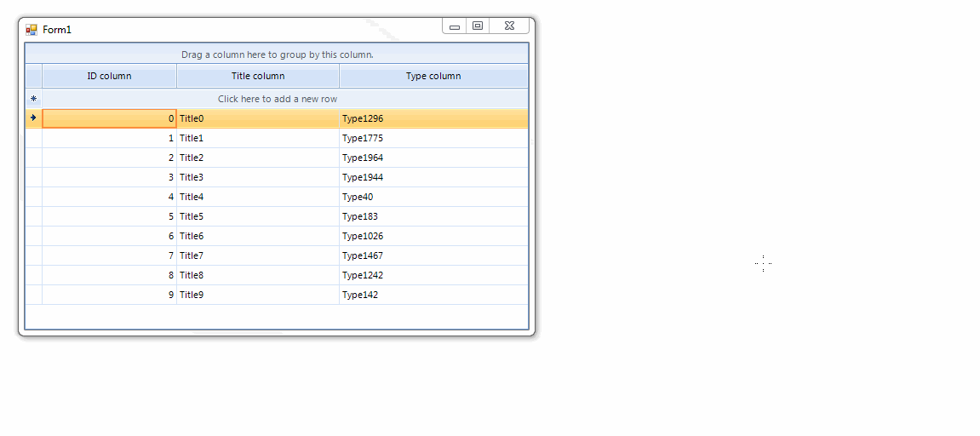Screen dimensions: 980x436
Task: Select the Type142 cell
Action: pyautogui.click(x=433, y=295)
